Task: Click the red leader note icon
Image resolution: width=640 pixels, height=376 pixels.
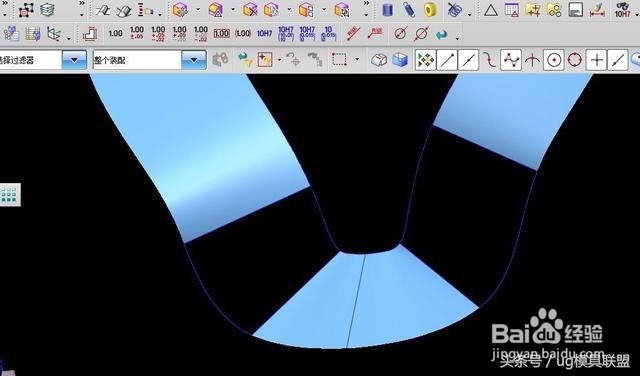Action: (x=375, y=34)
